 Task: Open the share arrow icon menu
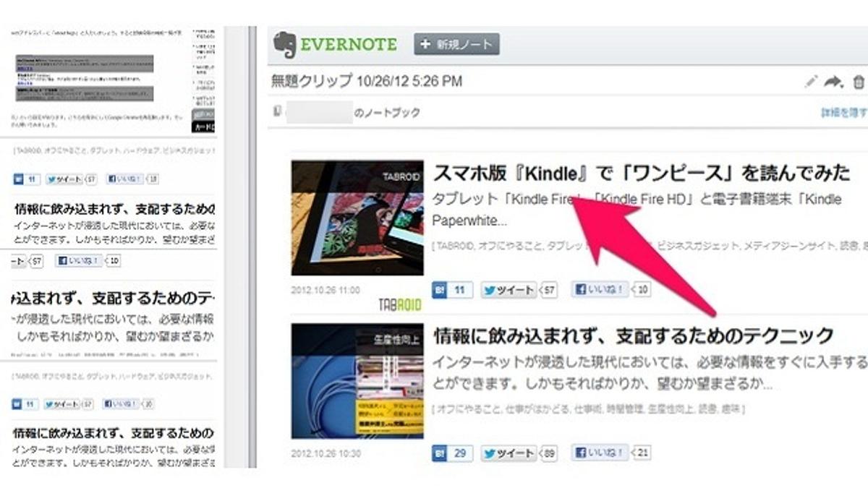pyautogui.click(x=835, y=82)
